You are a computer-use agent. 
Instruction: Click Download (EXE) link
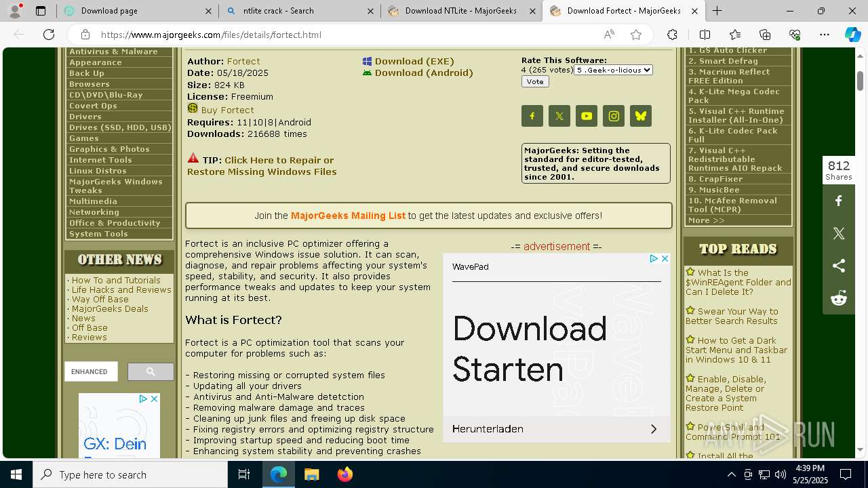(x=414, y=61)
